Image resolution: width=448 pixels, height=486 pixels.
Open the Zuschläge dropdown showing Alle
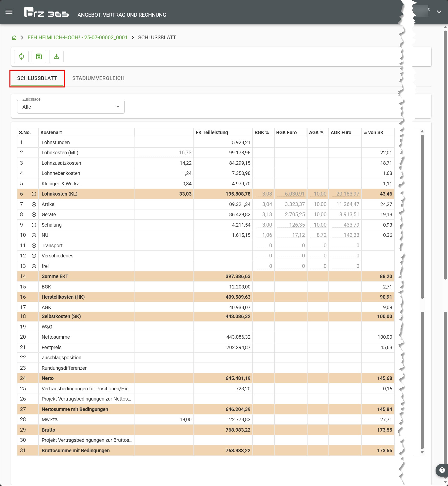point(71,107)
